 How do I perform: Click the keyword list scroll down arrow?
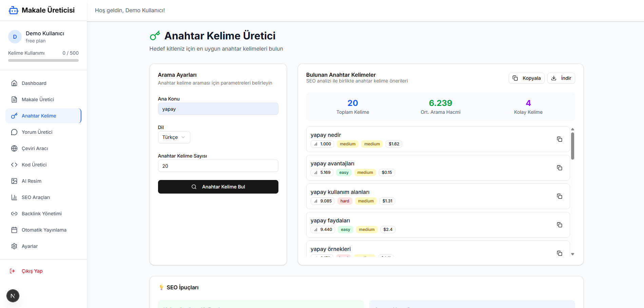tap(572, 254)
